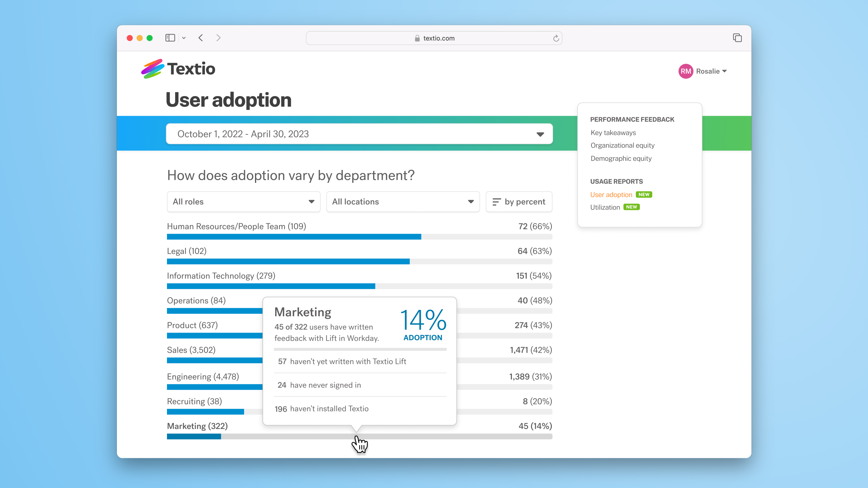Click the 1,471 (42%) value
The width and height of the screenshot is (868, 488).
(531, 350)
